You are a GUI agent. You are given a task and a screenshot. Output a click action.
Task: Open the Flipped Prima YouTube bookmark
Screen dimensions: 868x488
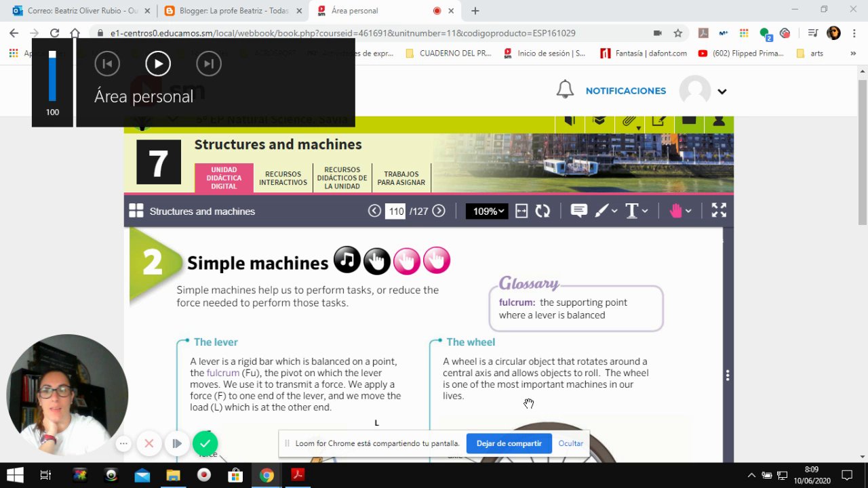coord(741,53)
